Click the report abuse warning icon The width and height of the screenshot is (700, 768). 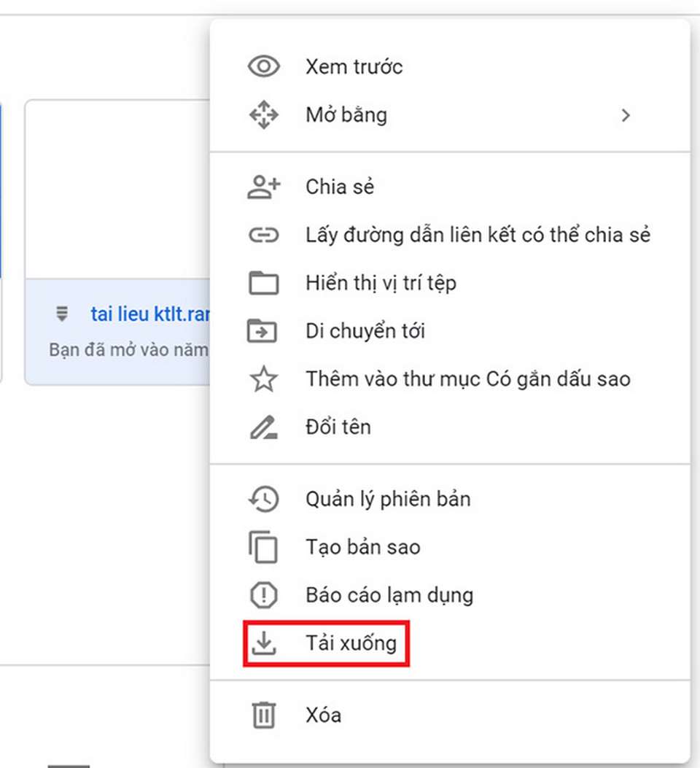pyautogui.click(x=263, y=595)
